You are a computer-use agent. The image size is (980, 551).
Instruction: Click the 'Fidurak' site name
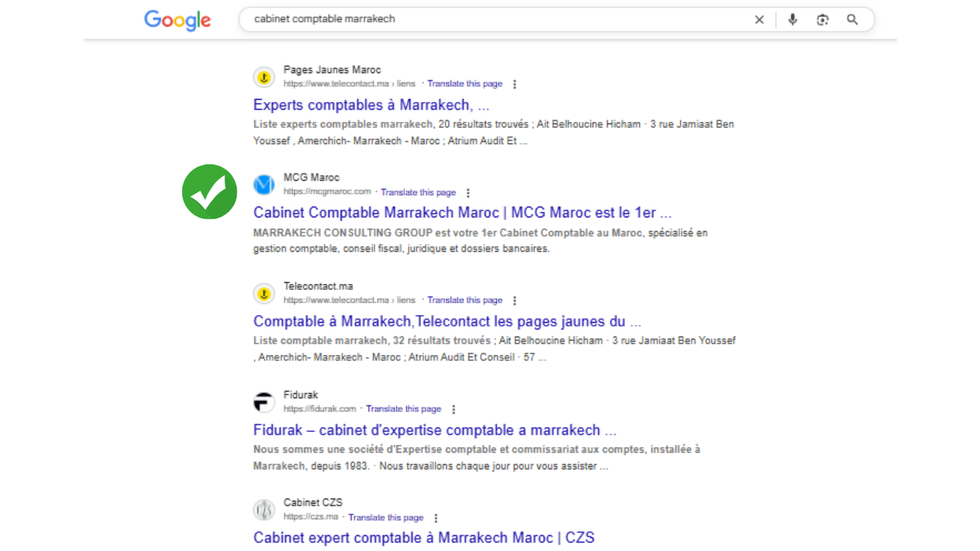(x=301, y=395)
